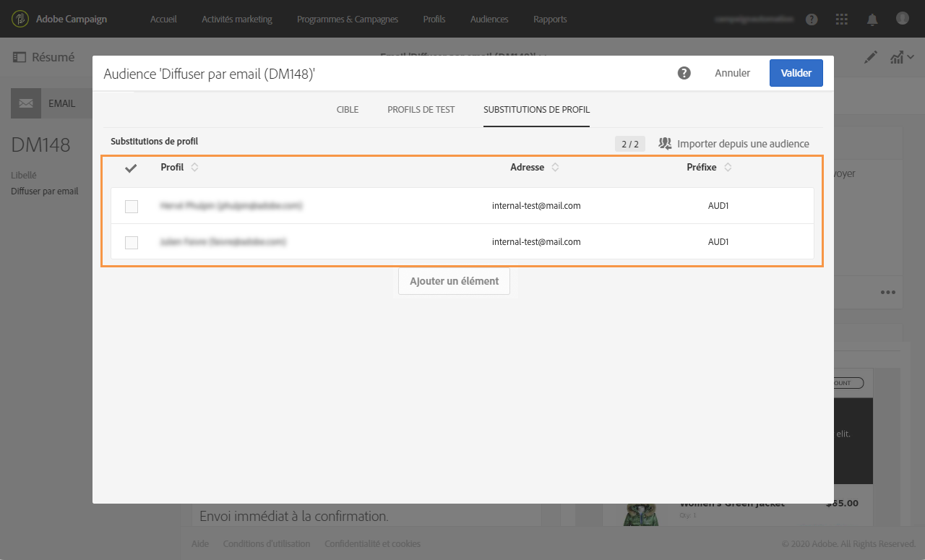
Task: Sort by Préfixe column arrows
Action: 728,168
